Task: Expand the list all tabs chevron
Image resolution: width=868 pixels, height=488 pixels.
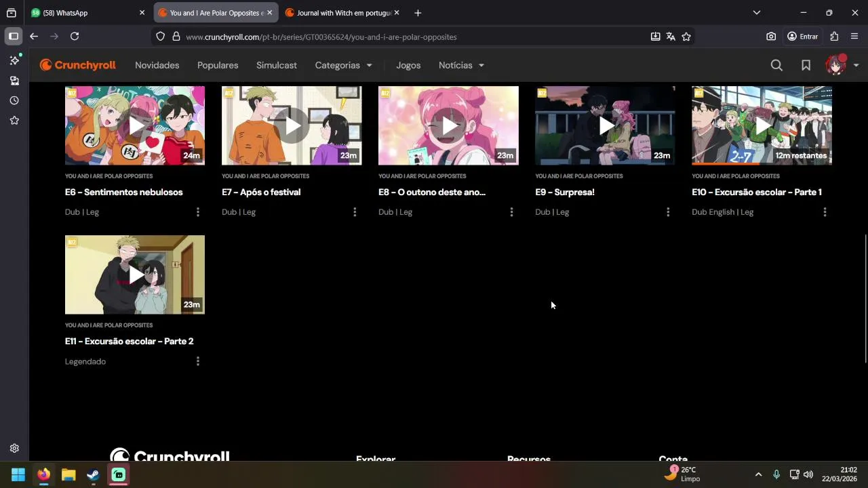Action: click(757, 13)
